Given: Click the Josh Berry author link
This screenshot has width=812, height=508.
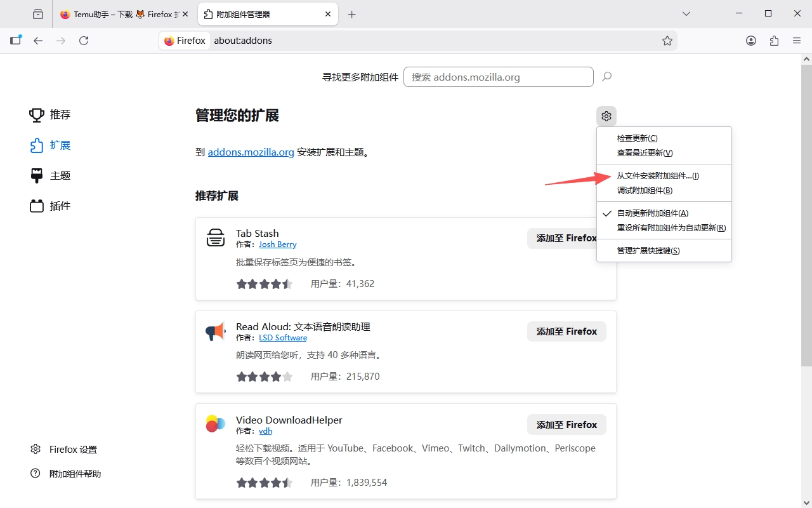Looking at the screenshot, I should (x=277, y=244).
